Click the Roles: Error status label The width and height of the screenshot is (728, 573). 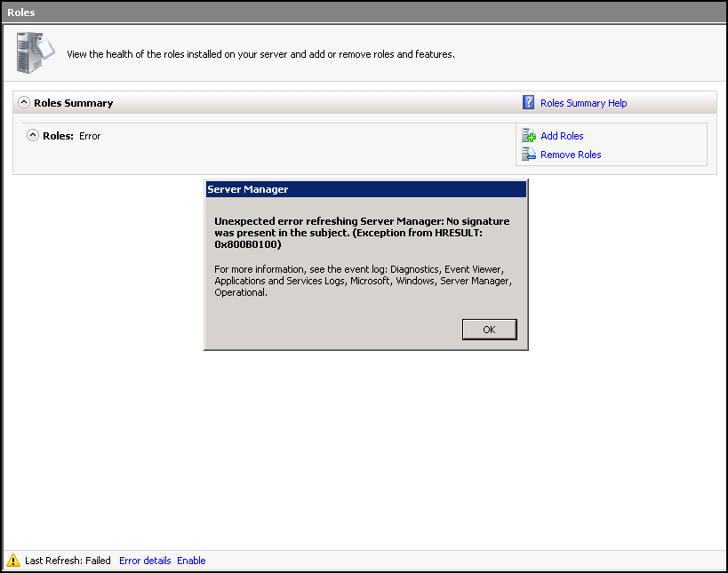tap(71, 136)
